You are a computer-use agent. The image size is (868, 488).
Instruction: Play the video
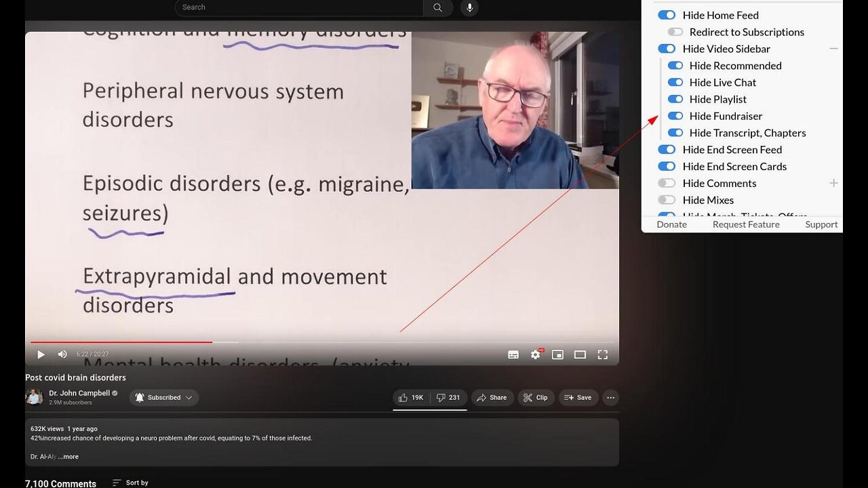tap(41, 354)
